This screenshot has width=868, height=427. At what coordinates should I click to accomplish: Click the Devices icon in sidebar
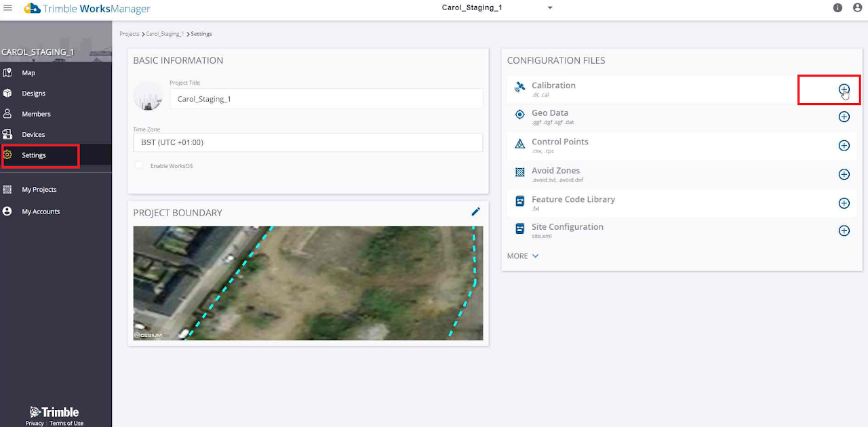click(7, 134)
